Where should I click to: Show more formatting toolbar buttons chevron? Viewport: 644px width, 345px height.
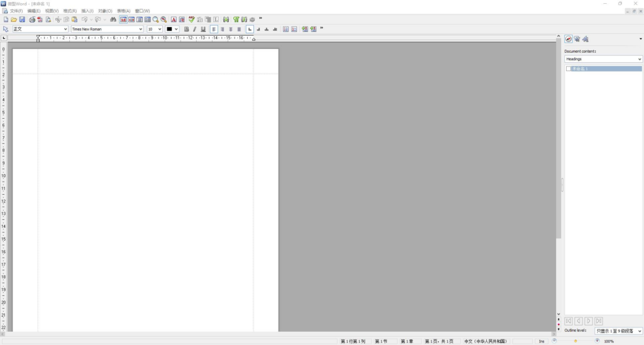coord(321,28)
